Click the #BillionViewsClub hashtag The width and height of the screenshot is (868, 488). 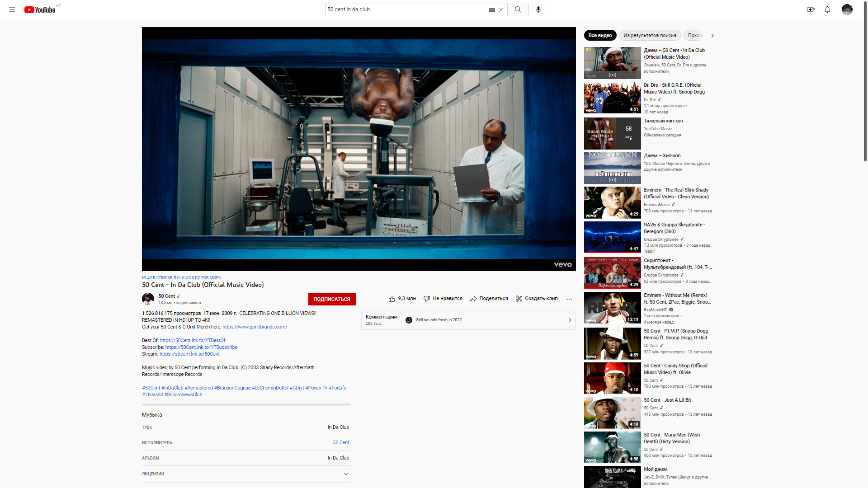click(183, 394)
